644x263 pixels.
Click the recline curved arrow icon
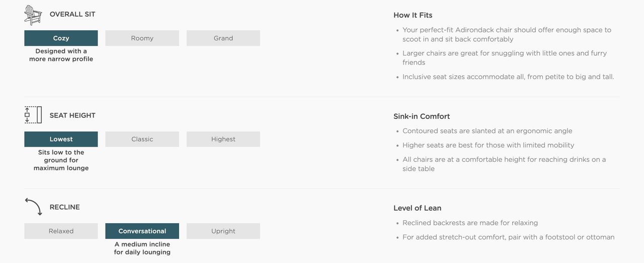33,207
